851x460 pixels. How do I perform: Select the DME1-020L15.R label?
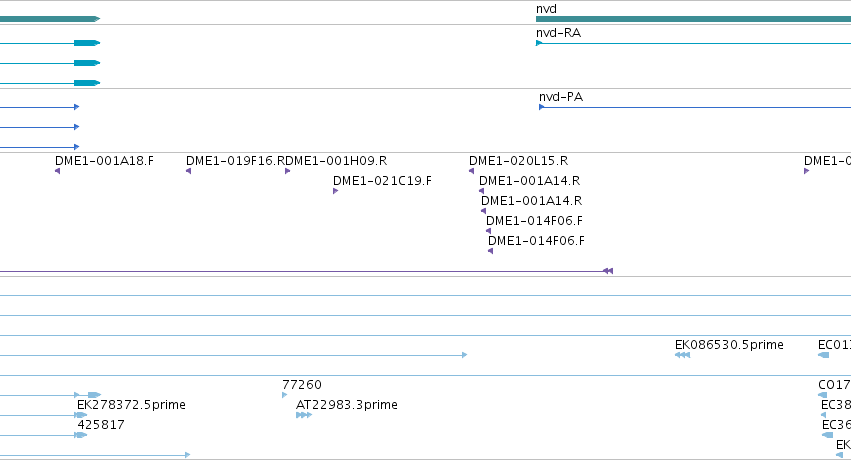518,161
